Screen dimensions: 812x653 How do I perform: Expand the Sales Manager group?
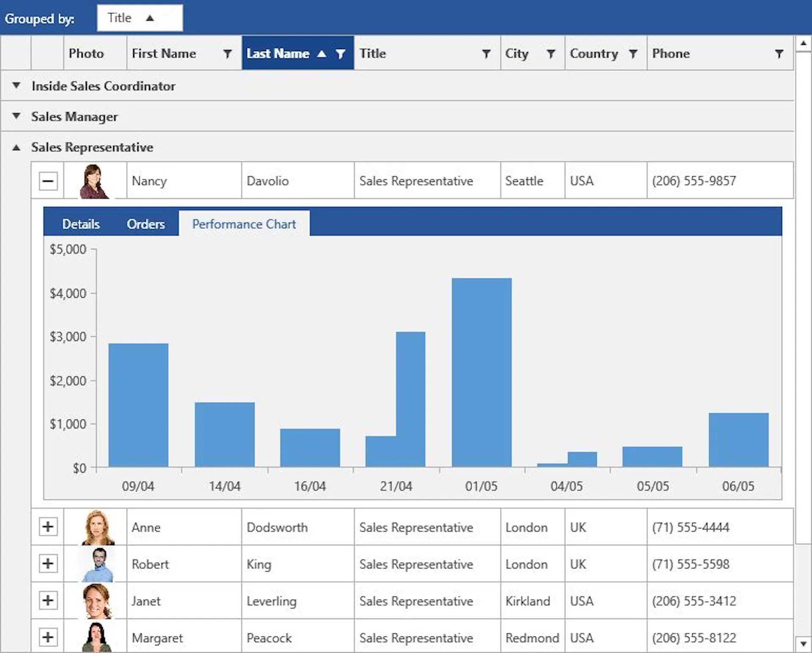click(16, 116)
